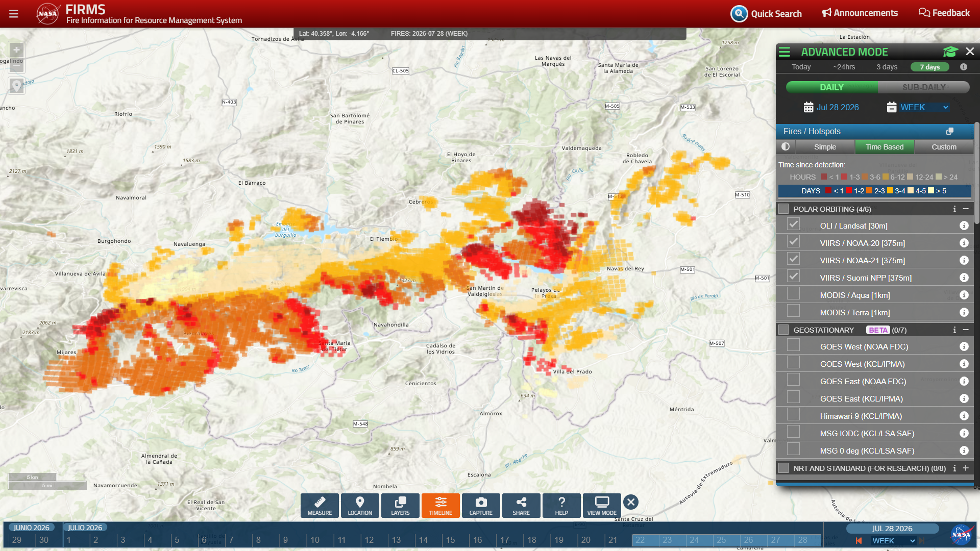Select the DAYS time-since-detection legend row

[x=874, y=191]
